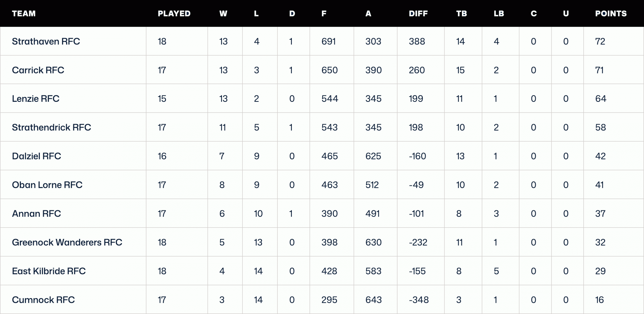
Task: Open the Carrick RFC team entry
Action: pos(38,70)
